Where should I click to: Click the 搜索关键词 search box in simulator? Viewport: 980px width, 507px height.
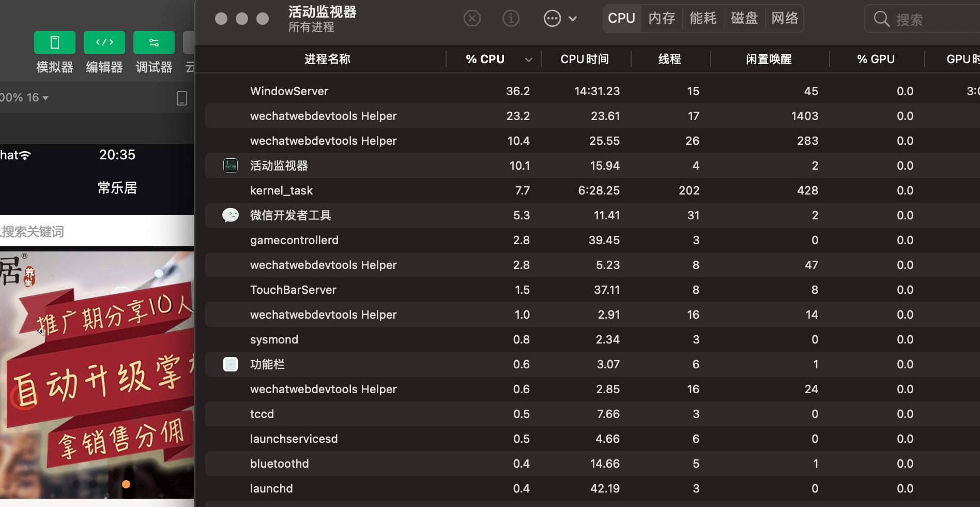click(97, 231)
